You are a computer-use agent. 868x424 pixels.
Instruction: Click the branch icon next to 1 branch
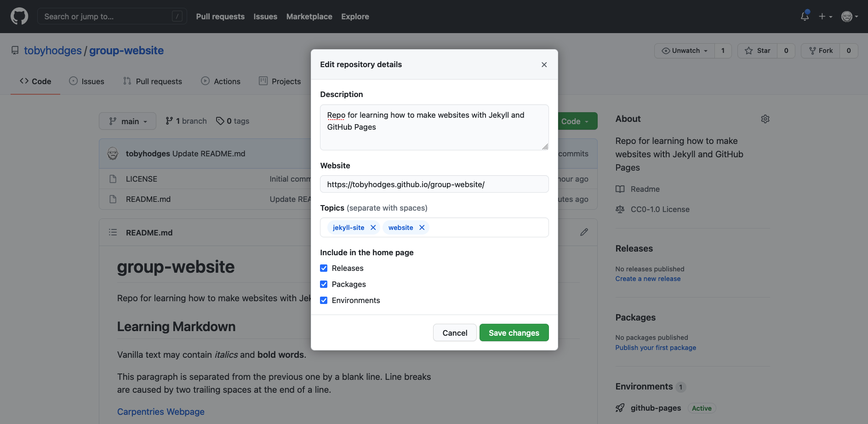[170, 121]
